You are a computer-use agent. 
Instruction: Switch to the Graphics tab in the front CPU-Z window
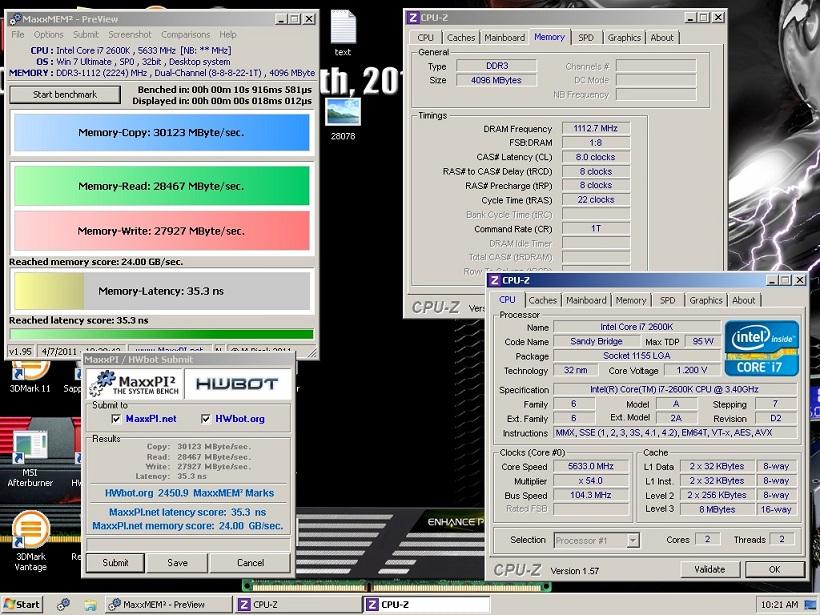point(705,300)
